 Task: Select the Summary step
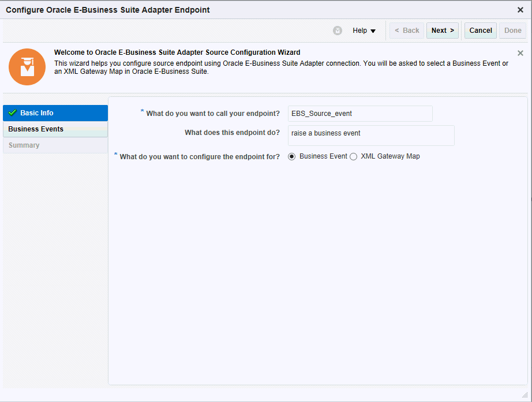coord(55,145)
